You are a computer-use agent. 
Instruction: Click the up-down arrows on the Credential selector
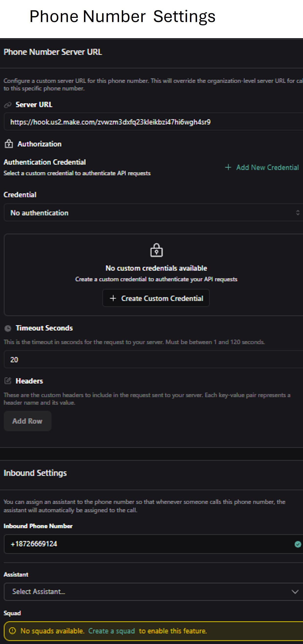pos(298,213)
